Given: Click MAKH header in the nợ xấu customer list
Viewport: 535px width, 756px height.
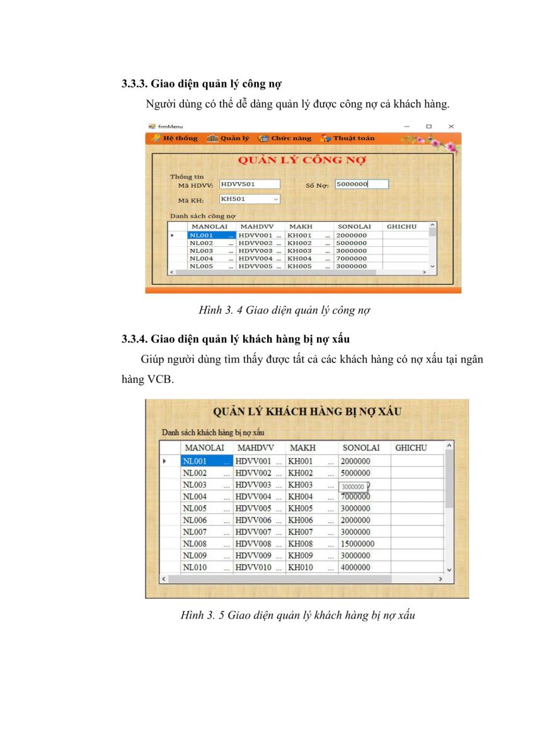Looking at the screenshot, I should (311, 448).
